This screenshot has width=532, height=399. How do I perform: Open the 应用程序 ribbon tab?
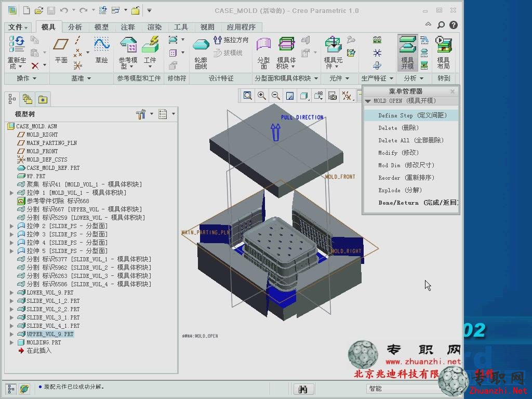pos(241,27)
